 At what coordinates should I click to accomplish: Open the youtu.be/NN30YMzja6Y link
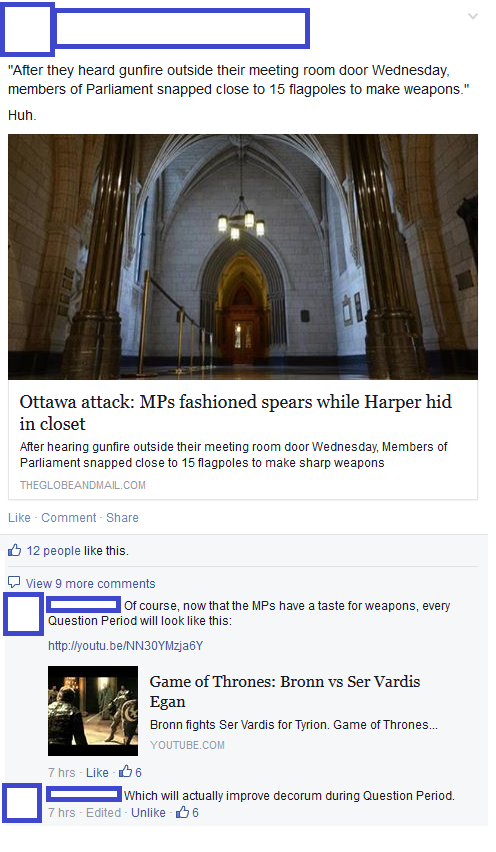125,646
